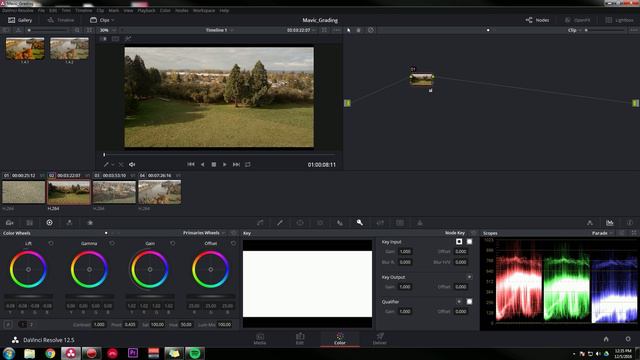Image resolution: width=640 pixels, height=360 pixels.
Task: Open the node editor Clip dropdown
Action: pyautogui.click(x=575, y=30)
